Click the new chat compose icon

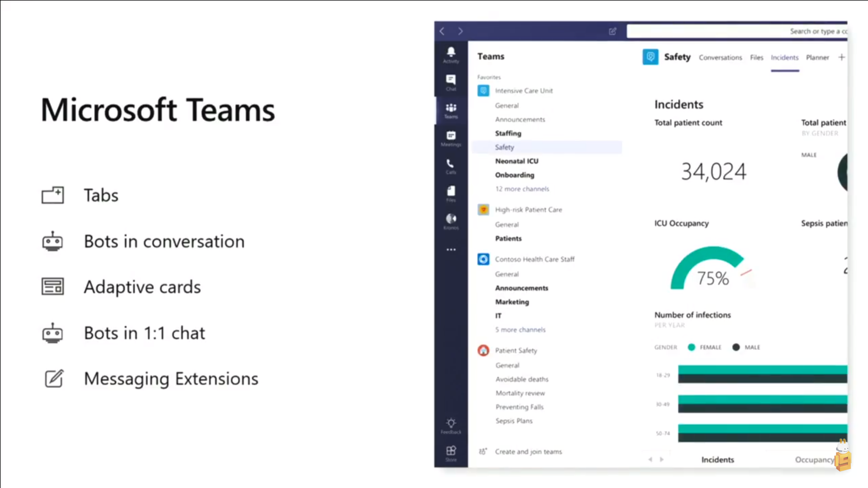(x=612, y=31)
